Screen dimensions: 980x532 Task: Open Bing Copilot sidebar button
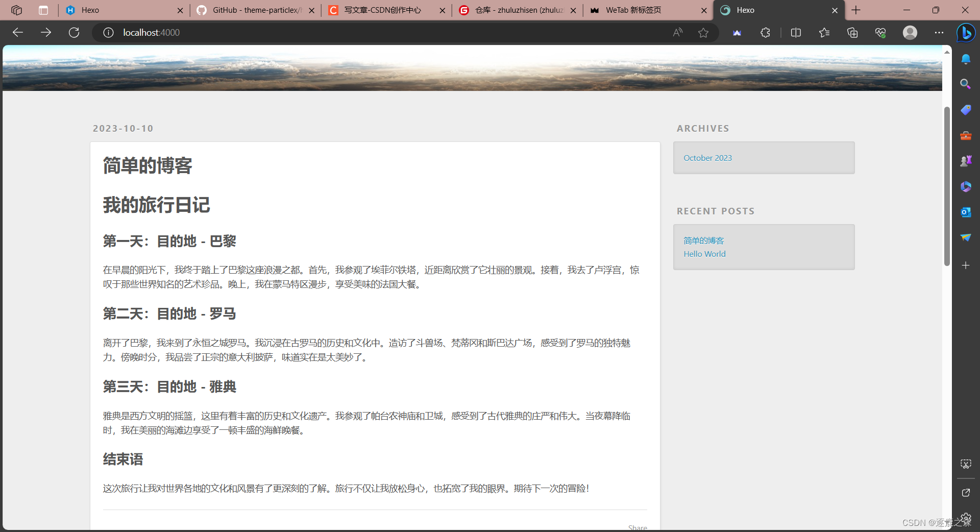point(966,33)
